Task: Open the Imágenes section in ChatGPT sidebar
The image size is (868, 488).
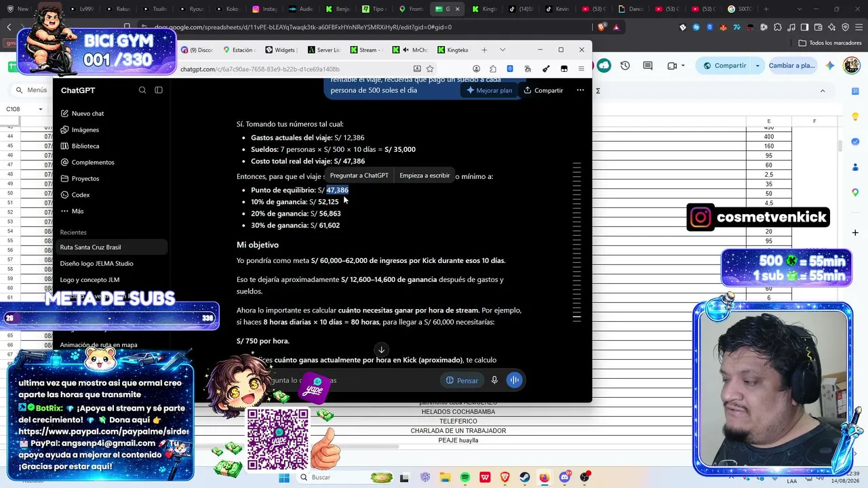Action: 85,129
